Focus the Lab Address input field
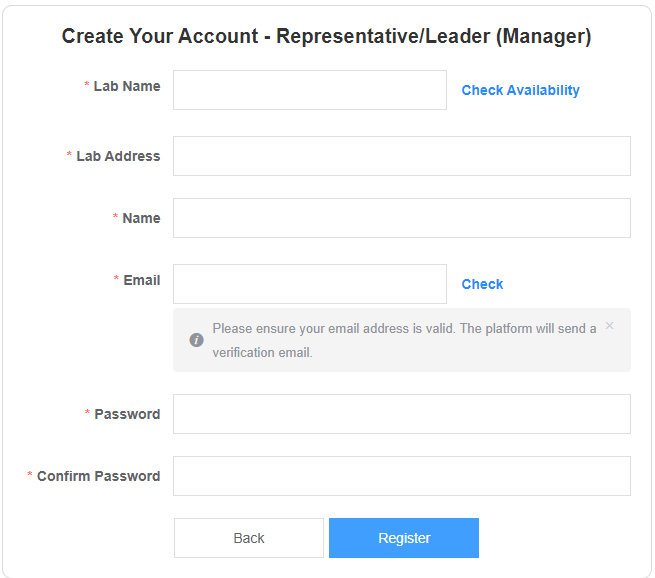This screenshot has width=655, height=578. [x=402, y=156]
